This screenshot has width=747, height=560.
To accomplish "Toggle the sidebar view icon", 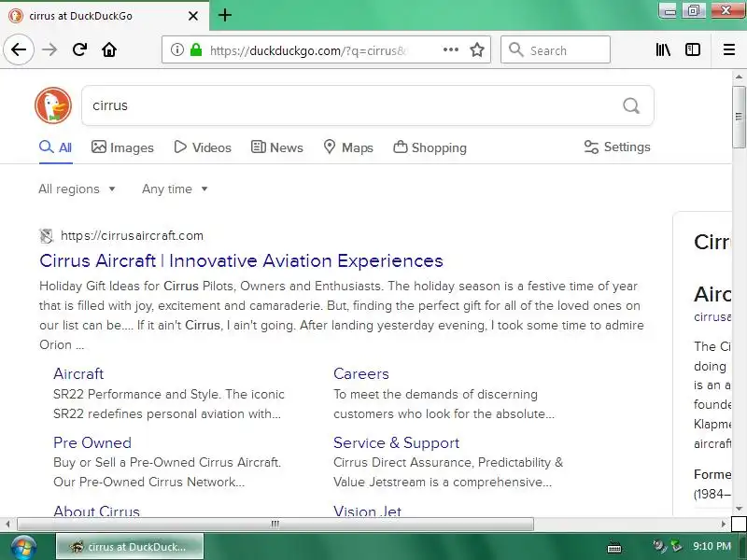I will (x=693, y=49).
